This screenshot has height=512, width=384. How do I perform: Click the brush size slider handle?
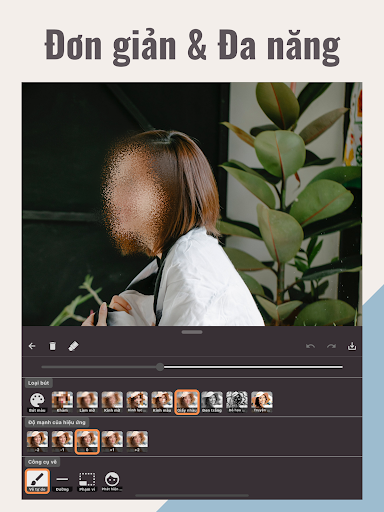click(x=160, y=367)
